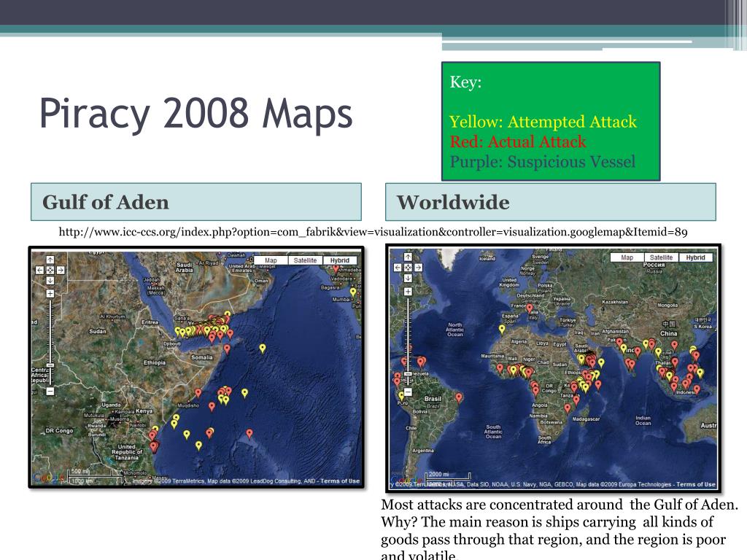Pan right on Gulf of Aden map
Viewport: 747px width, 560px height.
click(61, 270)
